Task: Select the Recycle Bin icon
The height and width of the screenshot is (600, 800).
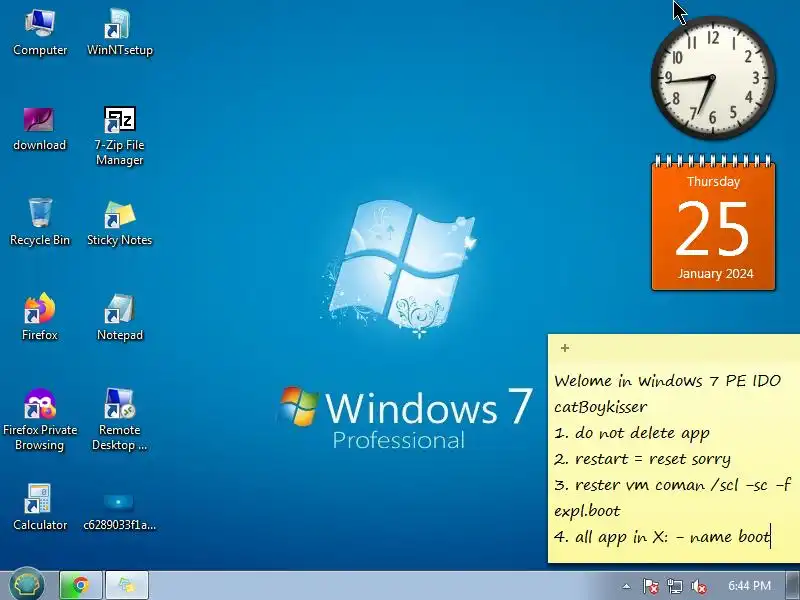Action: coord(40,223)
